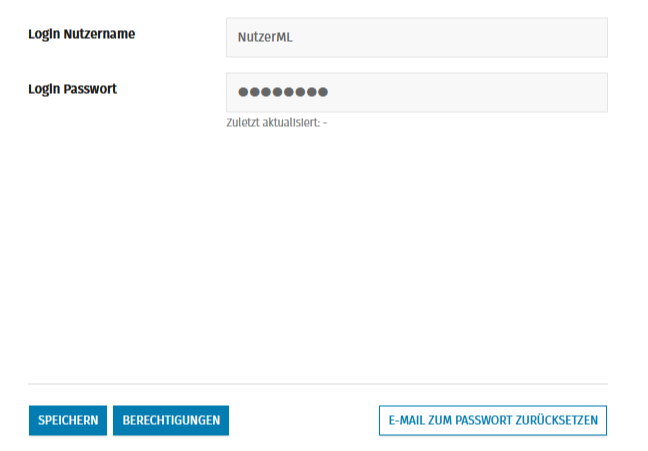Open the BERECHTIGUNGEN settings
This screenshot has height=451, width=648.
click(x=171, y=420)
